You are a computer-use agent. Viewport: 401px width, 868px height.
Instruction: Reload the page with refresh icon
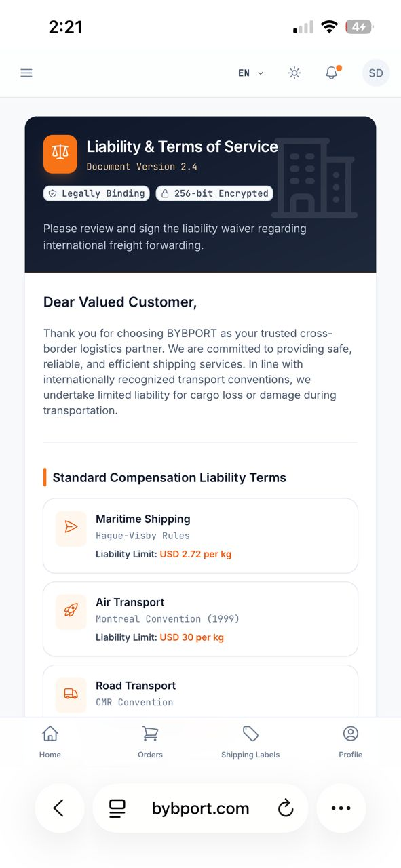(x=286, y=808)
